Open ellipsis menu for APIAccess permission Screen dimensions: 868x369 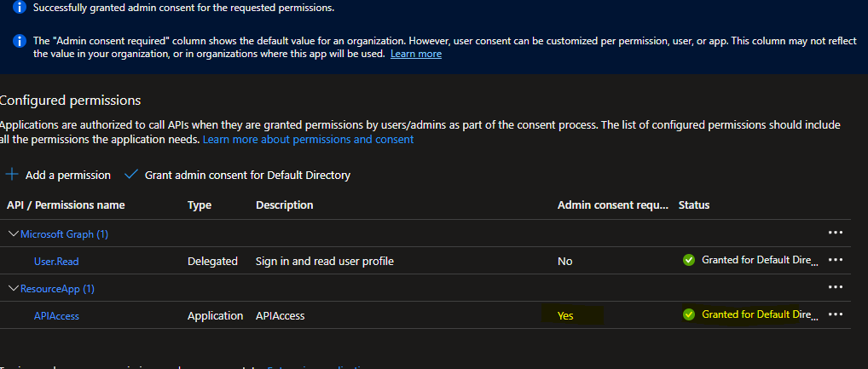pyautogui.click(x=835, y=314)
